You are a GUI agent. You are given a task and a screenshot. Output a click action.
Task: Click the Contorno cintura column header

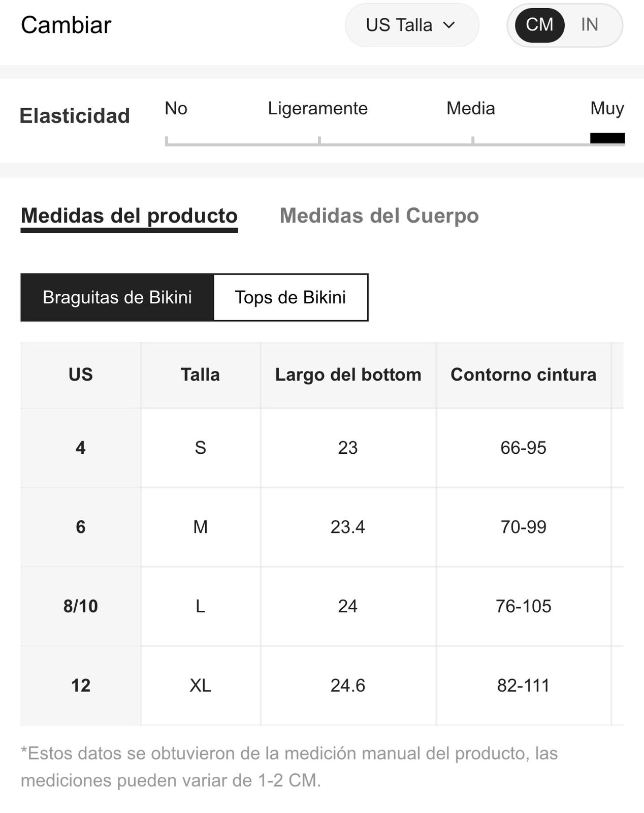click(x=524, y=375)
